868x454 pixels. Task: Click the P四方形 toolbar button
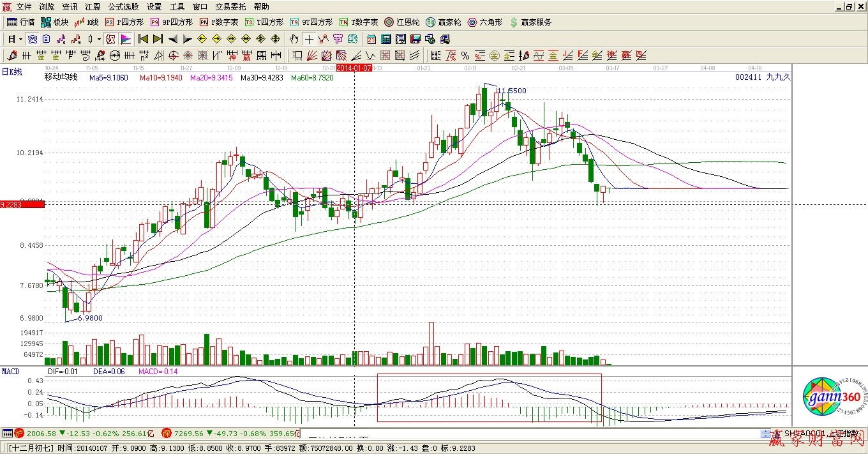[x=126, y=22]
